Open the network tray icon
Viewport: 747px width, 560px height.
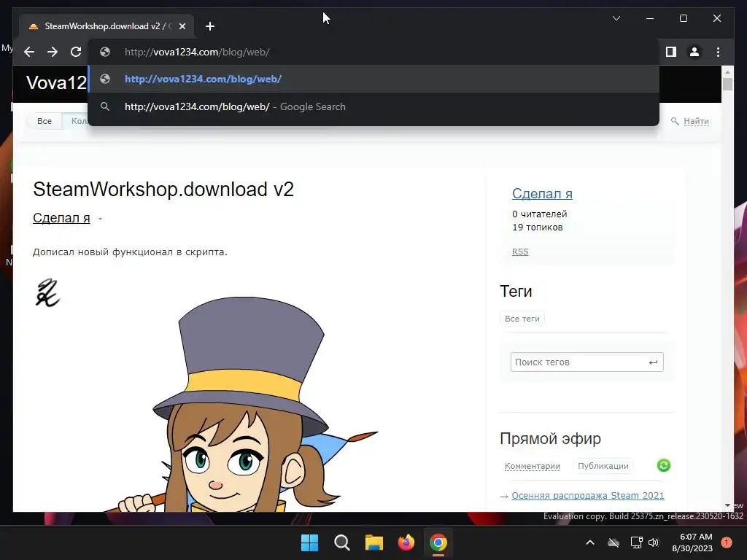tap(636, 542)
